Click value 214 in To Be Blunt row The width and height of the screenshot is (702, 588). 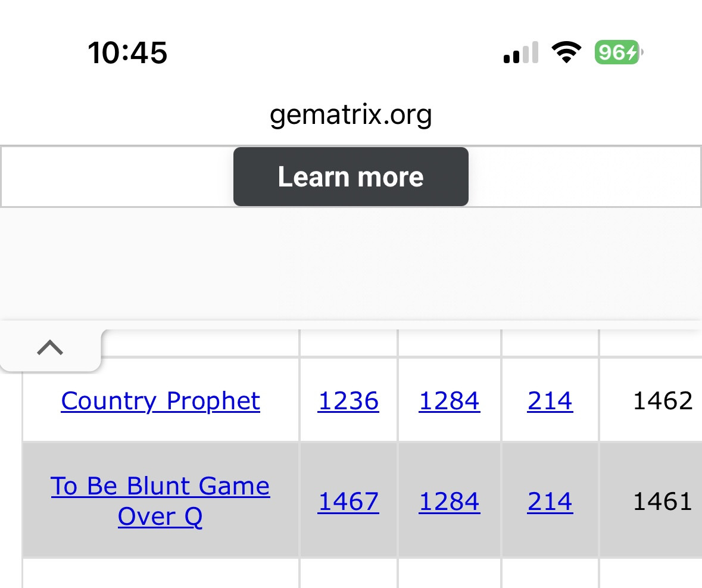pyautogui.click(x=550, y=501)
